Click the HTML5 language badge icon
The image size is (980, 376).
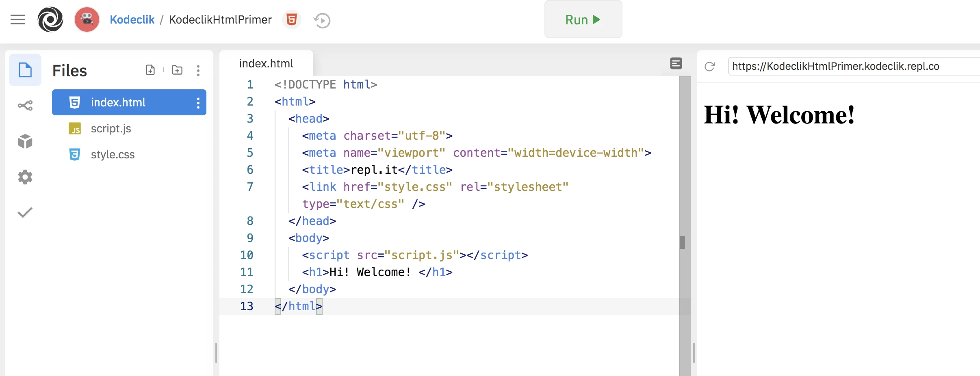(x=291, y=19)
